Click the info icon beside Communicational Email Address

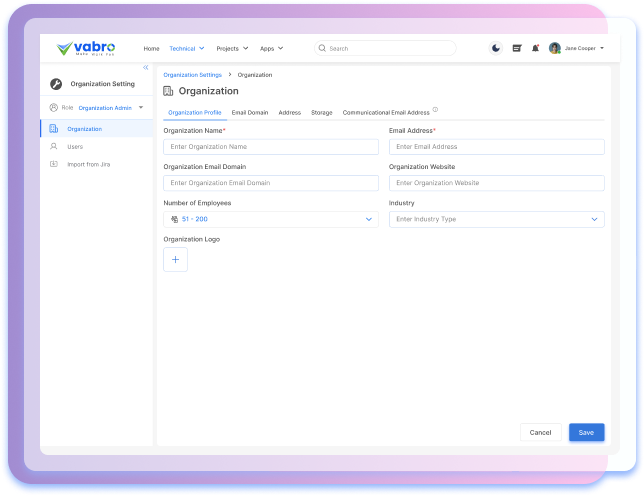[435, 110]
